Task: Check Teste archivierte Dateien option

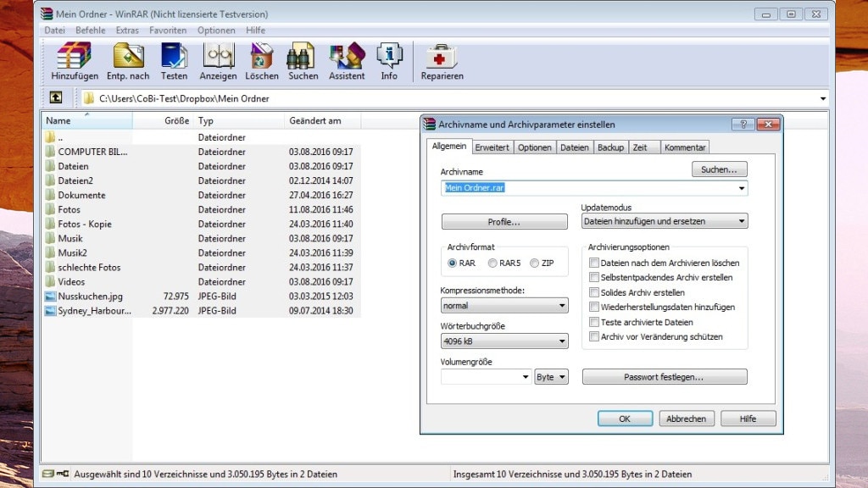Action: [x=594, y=321]
